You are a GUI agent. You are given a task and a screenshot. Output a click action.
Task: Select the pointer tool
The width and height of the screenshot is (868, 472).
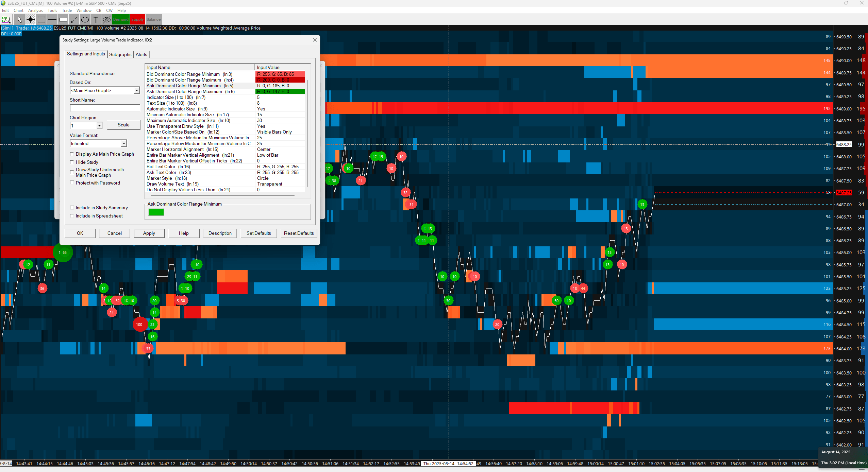[19, 19]
